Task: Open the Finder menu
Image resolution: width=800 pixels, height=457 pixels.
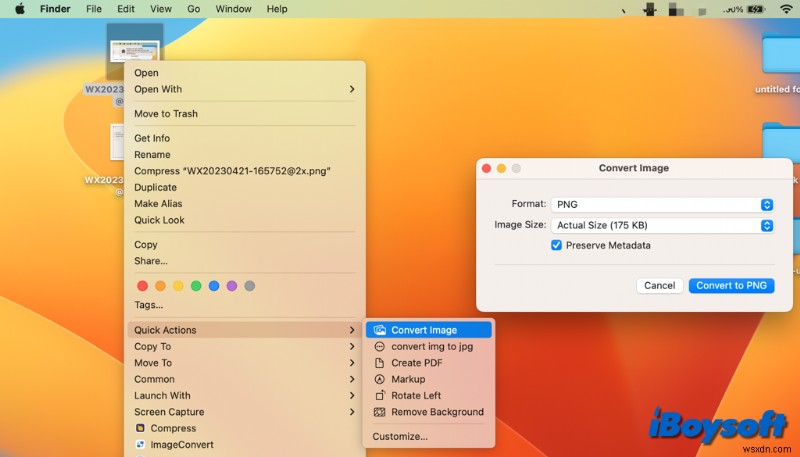Action: (x=55, y=9)
